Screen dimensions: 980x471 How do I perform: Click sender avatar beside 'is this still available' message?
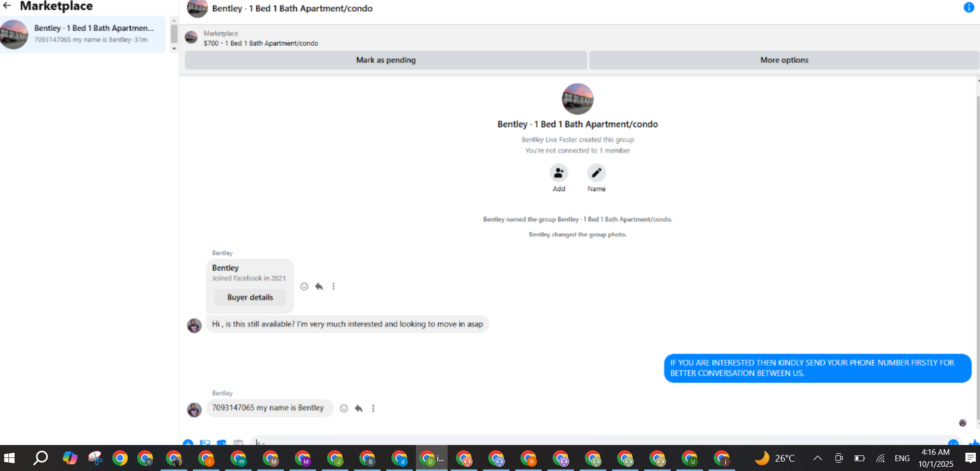click(x=194, y=325)
